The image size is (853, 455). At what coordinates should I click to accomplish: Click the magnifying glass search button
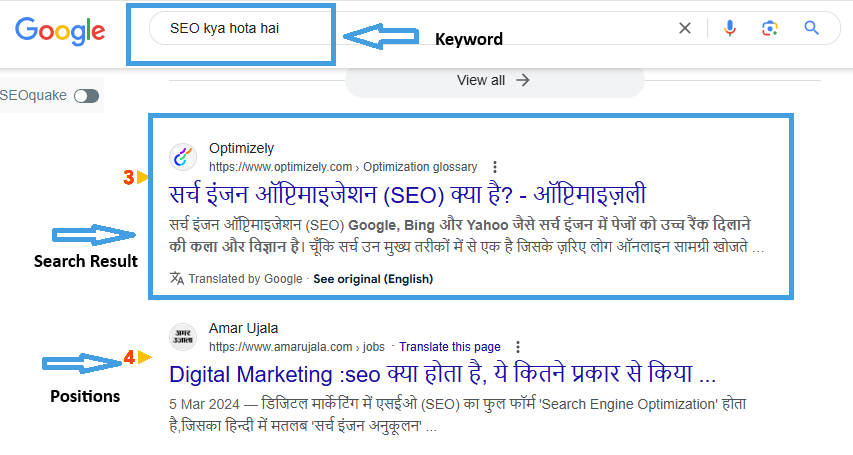(x=812, y=28)
